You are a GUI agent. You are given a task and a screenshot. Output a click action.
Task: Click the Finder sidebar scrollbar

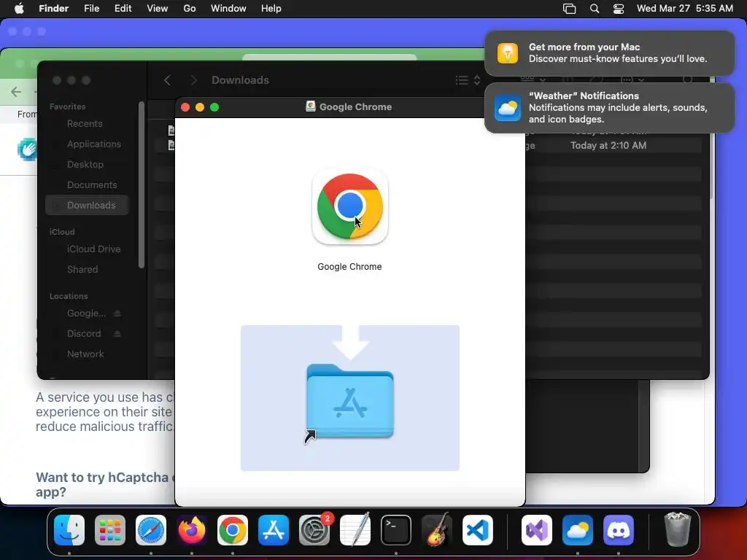(x=141, y=184)
